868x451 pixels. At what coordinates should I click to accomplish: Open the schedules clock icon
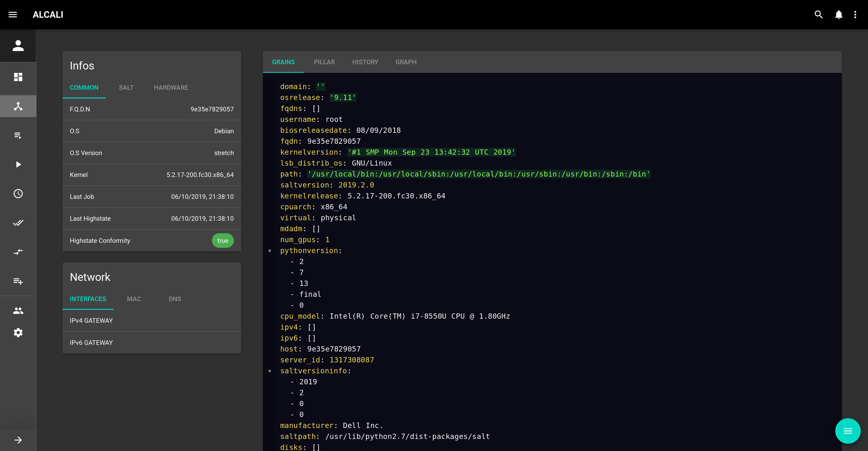coord(18,194)
